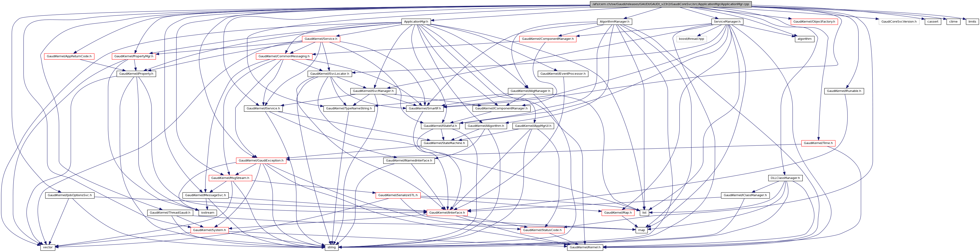The width and height of the screenshot is (980, 252).
Task: Click the ApplicationMgr.h node
Action: tap(416, 22)
